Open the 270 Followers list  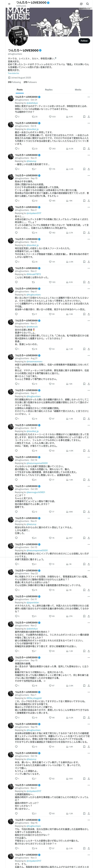tap(30, 82)
